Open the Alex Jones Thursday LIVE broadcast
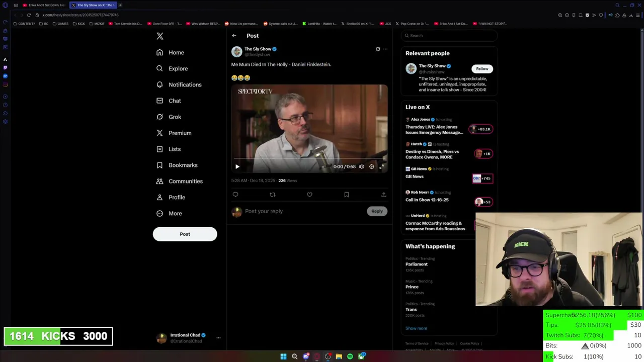This screenshot has height=362, width=644. pos(434,130)
